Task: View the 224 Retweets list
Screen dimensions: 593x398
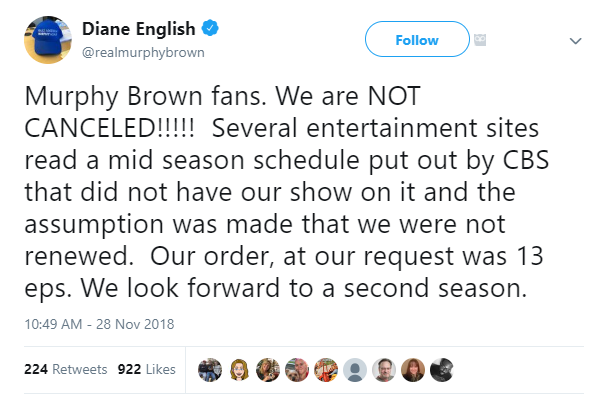Action: [66, 369]
